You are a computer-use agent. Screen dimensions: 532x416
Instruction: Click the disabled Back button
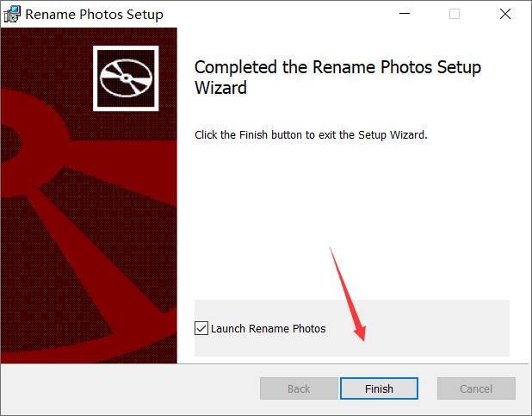pos(299,388)
